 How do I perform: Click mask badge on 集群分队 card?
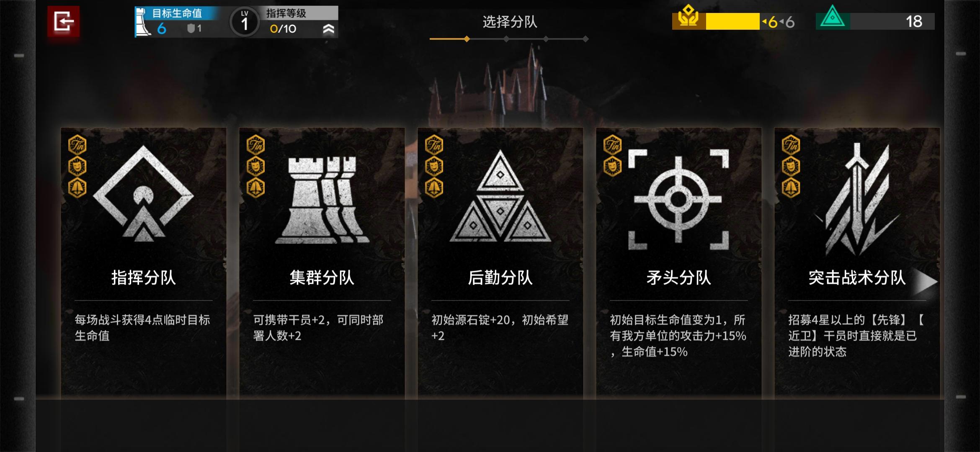point(256,167)
